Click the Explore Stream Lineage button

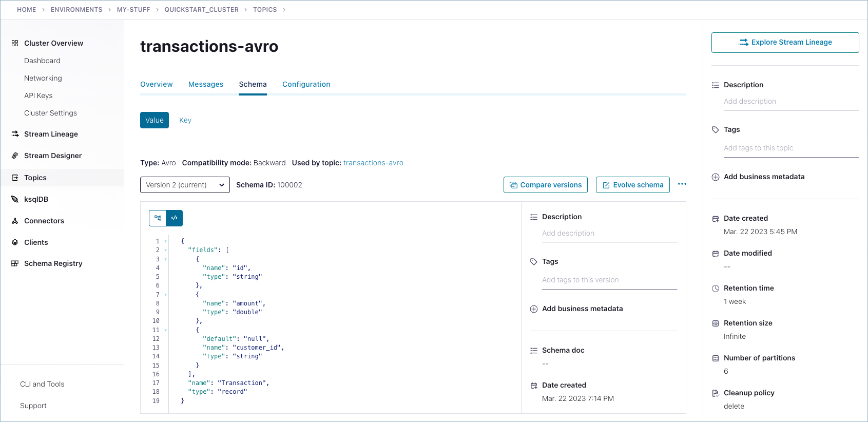tap(785, 43)
